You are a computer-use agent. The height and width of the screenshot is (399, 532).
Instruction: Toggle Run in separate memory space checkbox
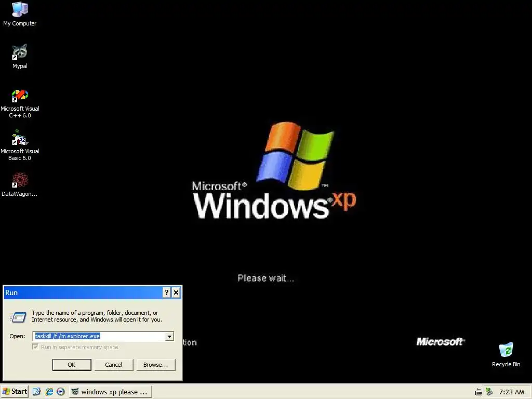coord(35,347)
